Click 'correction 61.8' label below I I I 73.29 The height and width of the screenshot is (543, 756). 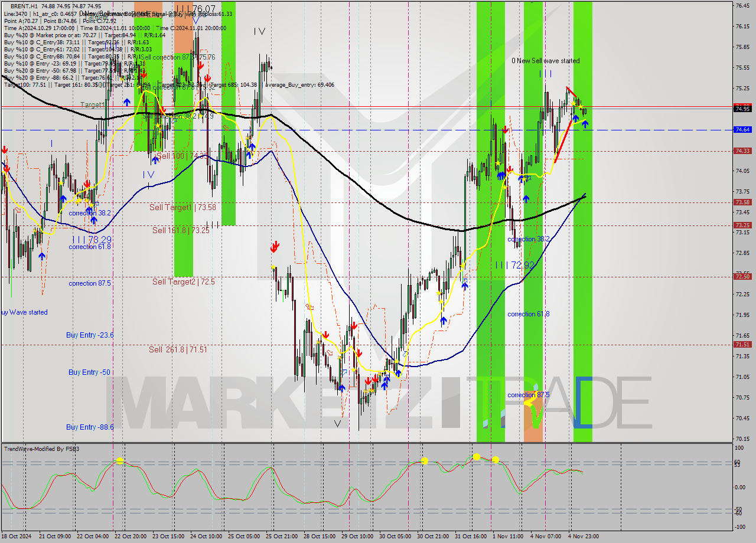(x=90, y=247)
